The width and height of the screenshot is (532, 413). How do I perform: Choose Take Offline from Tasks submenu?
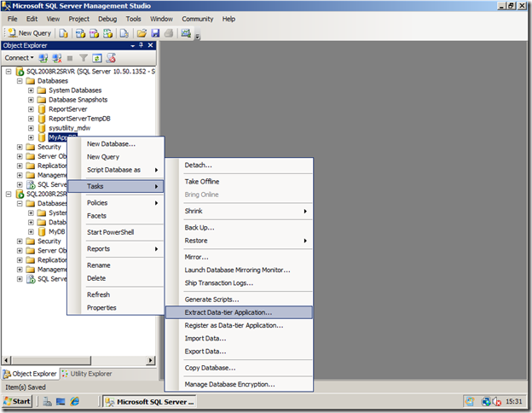tap(239, 182)
